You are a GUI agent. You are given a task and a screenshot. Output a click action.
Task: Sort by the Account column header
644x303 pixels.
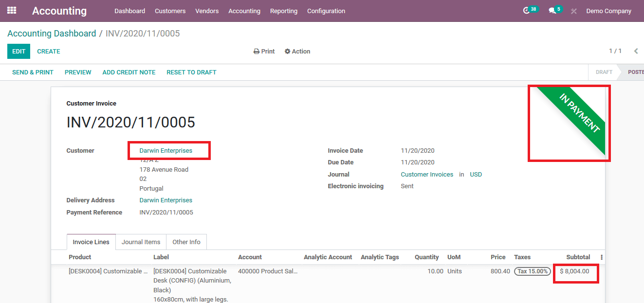pyautogui.click(x=250, y=257)
